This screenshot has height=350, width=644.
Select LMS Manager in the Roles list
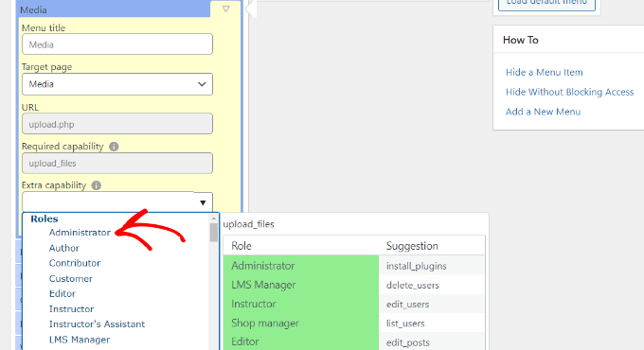80,340
